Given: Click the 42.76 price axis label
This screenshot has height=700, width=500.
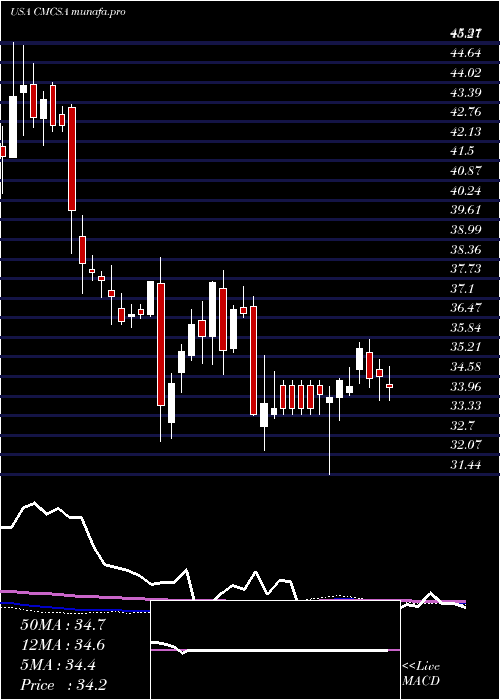Looking at the screenshot, I should pos(466,112).
